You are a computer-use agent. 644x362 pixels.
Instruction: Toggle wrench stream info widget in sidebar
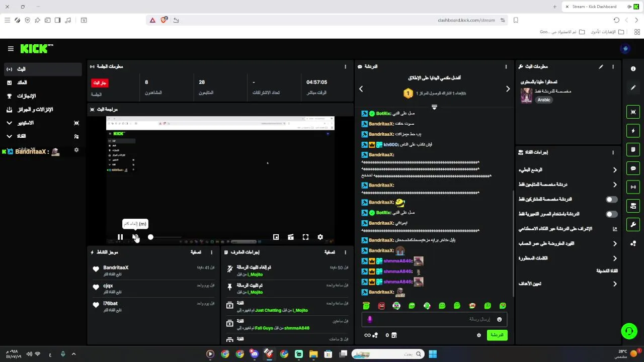tap(633, 224)
